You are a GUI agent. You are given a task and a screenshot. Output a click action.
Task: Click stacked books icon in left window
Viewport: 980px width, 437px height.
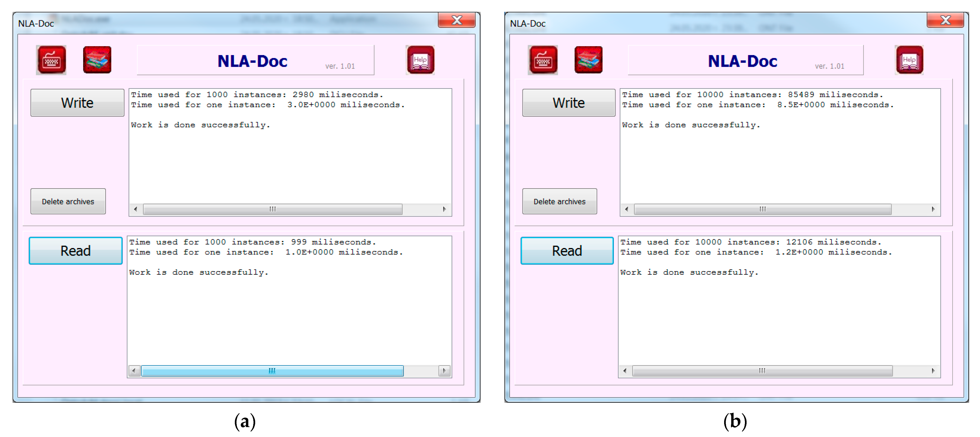click(x=97, y=60)
